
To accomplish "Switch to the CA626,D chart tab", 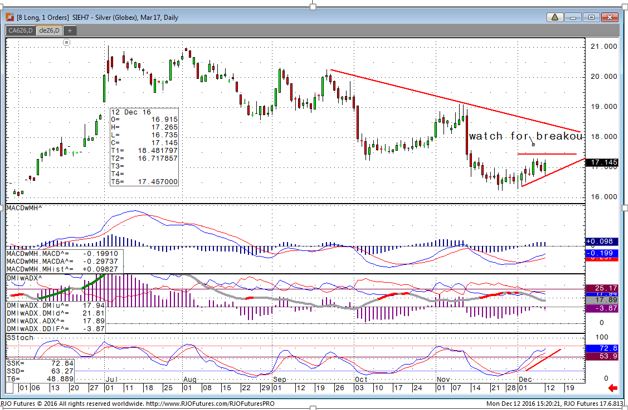I will coord(21,31).
